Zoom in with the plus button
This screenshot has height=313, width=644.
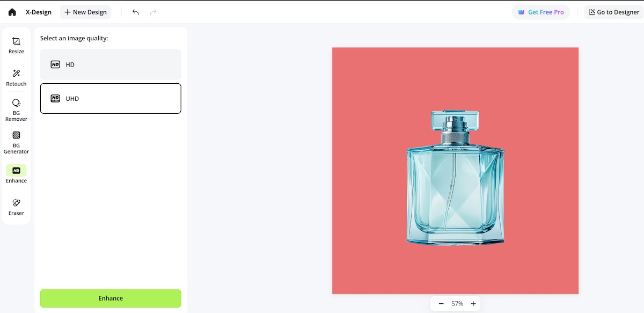(473, 303)
